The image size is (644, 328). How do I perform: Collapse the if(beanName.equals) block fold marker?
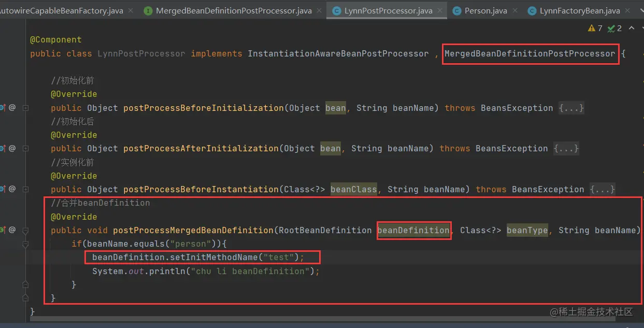pos(25,244)
